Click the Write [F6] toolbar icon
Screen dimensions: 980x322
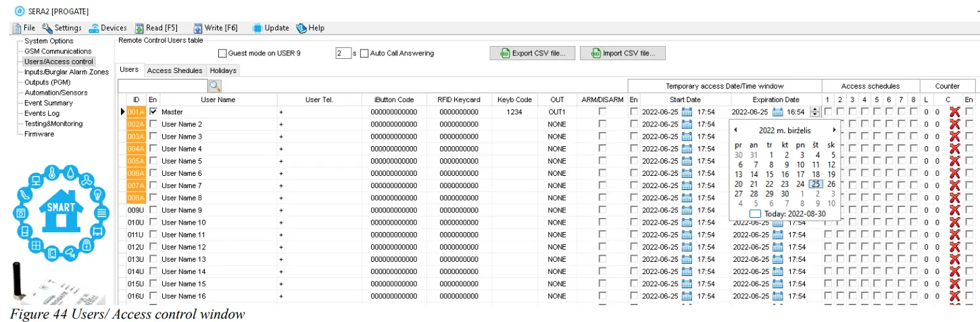198,28
